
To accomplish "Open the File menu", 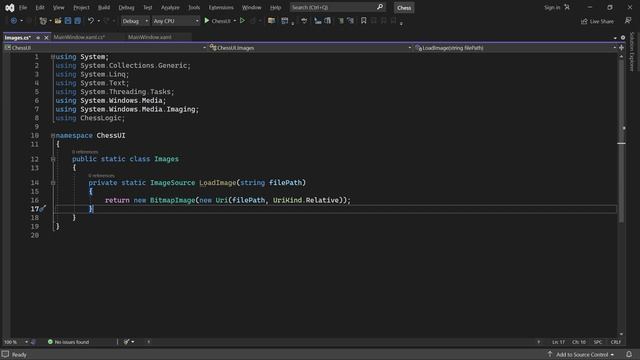I will pyautogui.click(x=23, y=7).
